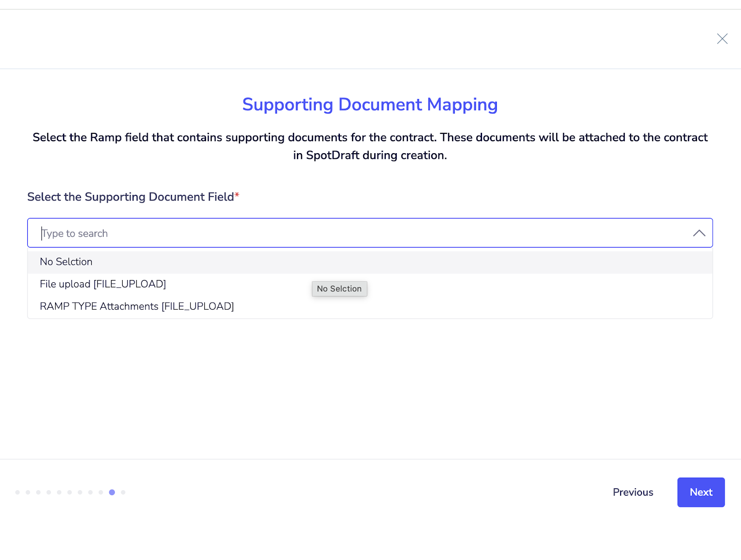The width and height of the screenshot is (741, 560).
Task: Click the Next button
Action: point(701,492)
